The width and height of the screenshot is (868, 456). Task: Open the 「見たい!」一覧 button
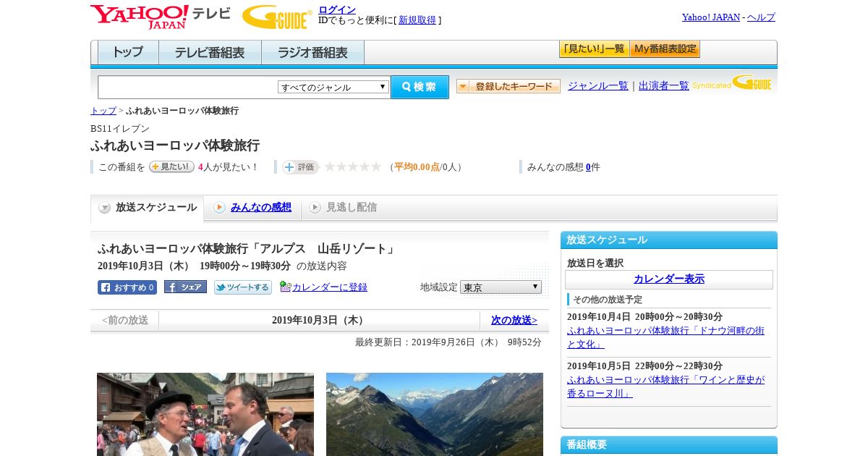pos(594,49)
